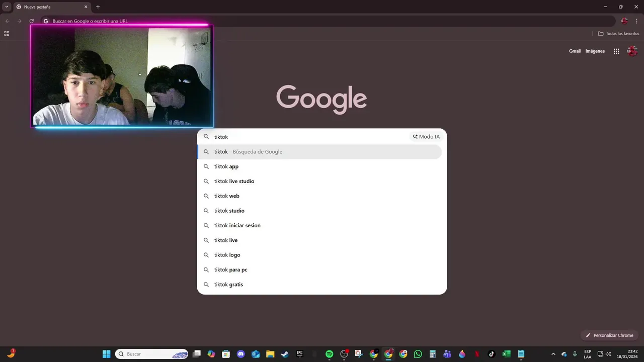The image size is (644, 362).
Task: Pick the "tiktok gratis" suggestion
Action: coord(320,285)
